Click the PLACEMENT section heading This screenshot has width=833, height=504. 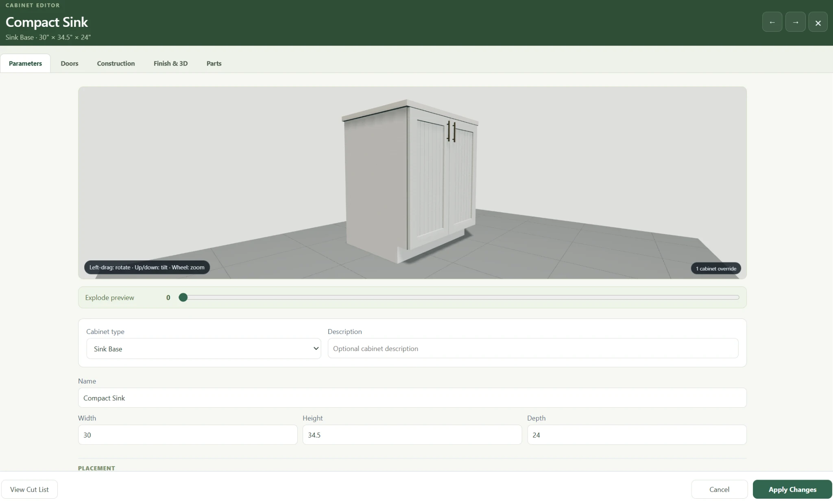point(96,468)
